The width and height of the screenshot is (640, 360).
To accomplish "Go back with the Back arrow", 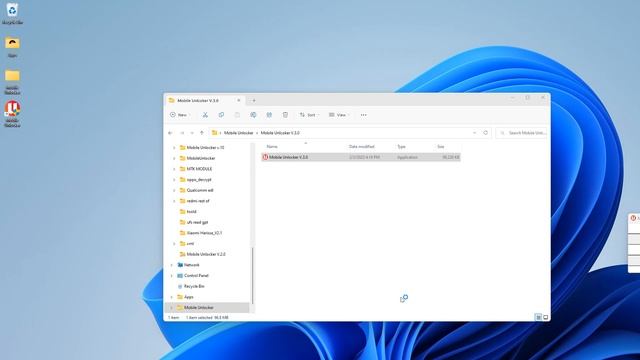I will [x=171, y=133].
